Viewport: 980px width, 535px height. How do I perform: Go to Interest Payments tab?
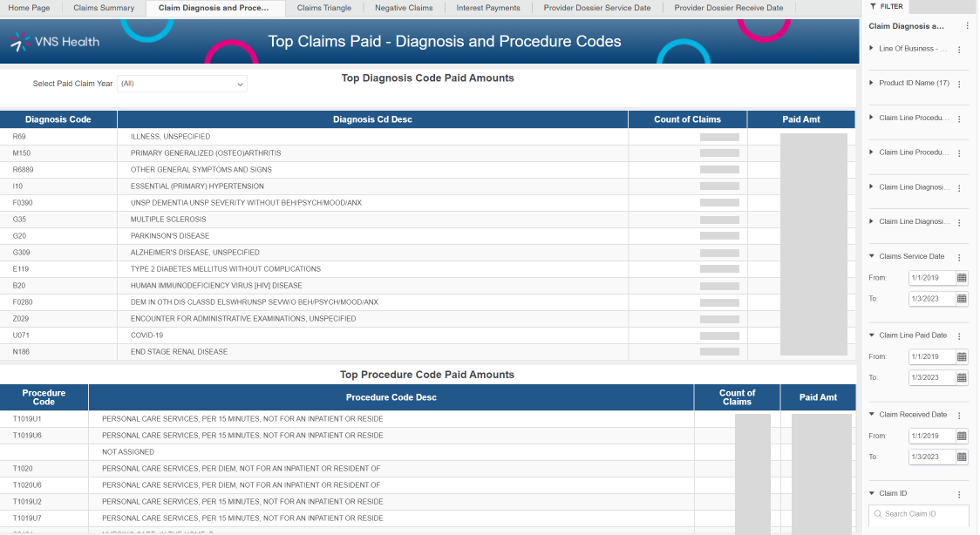coord(488,8)
